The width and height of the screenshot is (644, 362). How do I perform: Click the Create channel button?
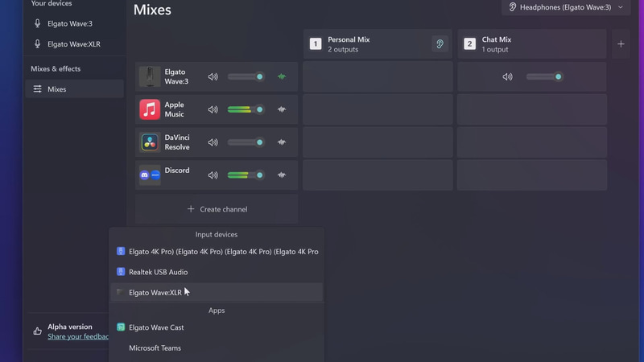[x=217, y=209]
